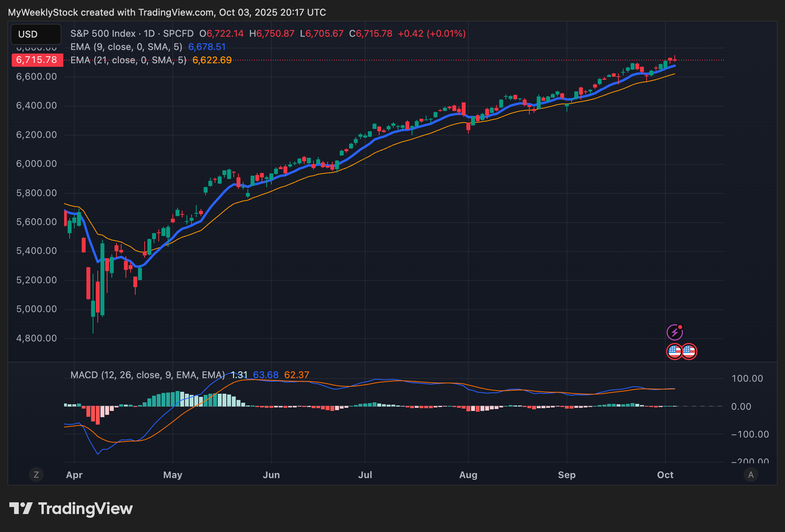Click the Jul label on time axis

[365, 475]
